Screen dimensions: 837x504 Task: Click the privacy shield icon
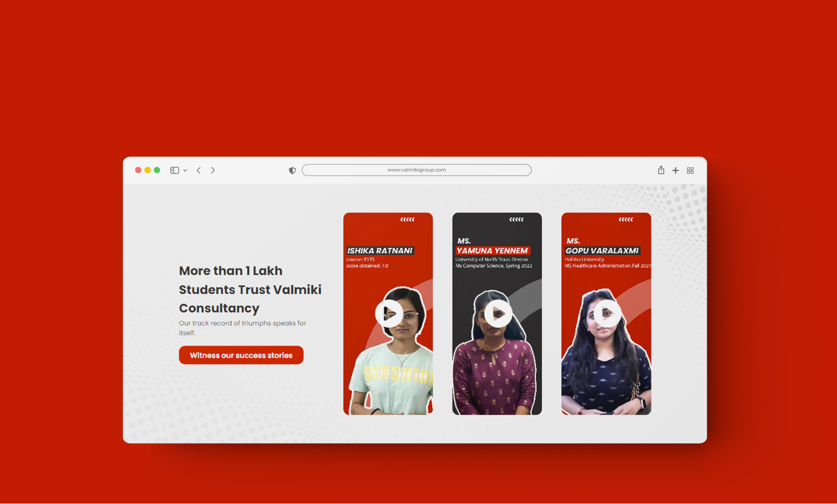[293, 170]
